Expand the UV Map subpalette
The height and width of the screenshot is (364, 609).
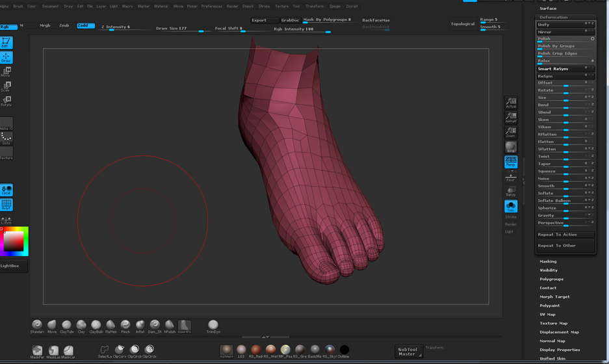[547, 315]
